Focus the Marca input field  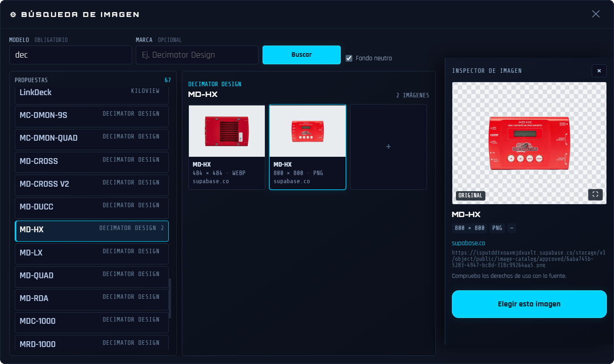(x=197, y=55)
